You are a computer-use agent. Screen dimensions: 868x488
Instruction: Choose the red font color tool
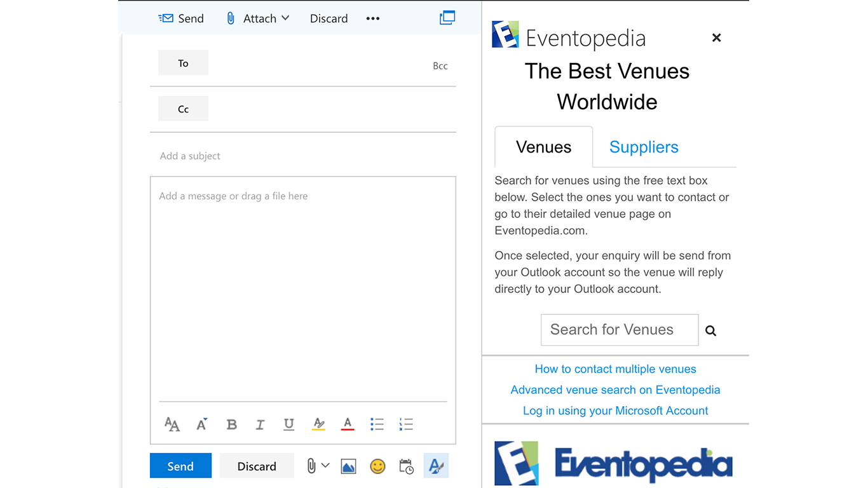(x=348, y=424)
